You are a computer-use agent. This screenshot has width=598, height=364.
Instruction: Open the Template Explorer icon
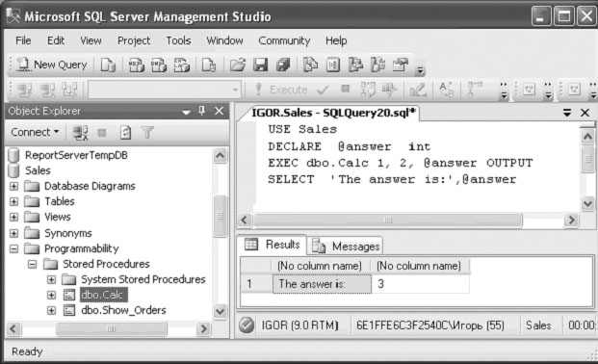[x=377, y=65]
